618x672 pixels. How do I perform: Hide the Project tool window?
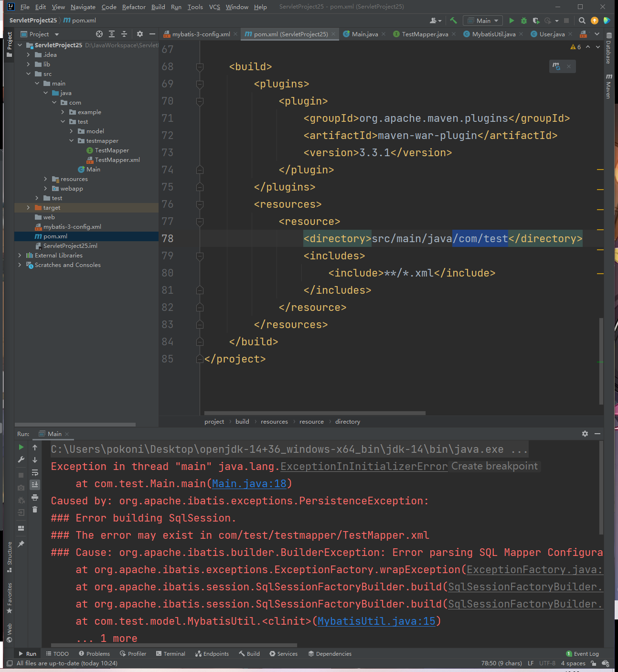point(152,34)
